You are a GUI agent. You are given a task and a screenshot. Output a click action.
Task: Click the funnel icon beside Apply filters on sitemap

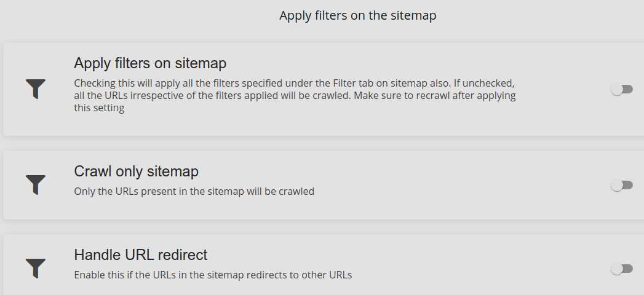tap(36, 89)
